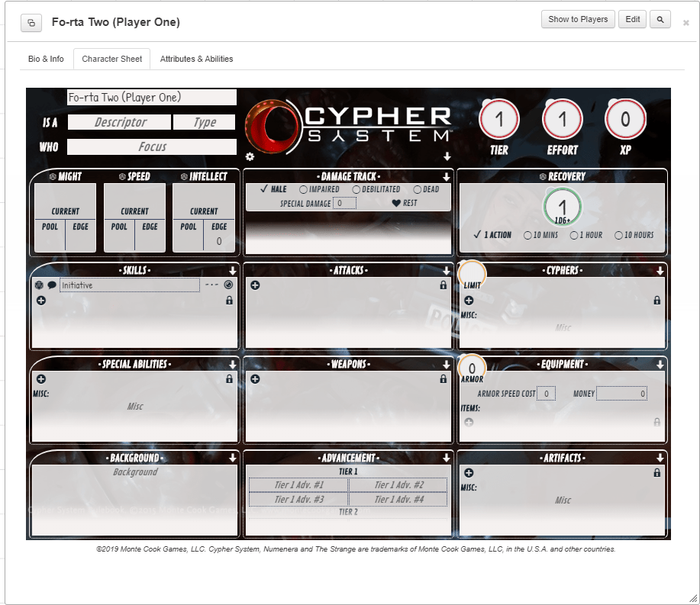Roll the Recovery dice icon
The width and height of the screenshot is (700, 605).
541,177
